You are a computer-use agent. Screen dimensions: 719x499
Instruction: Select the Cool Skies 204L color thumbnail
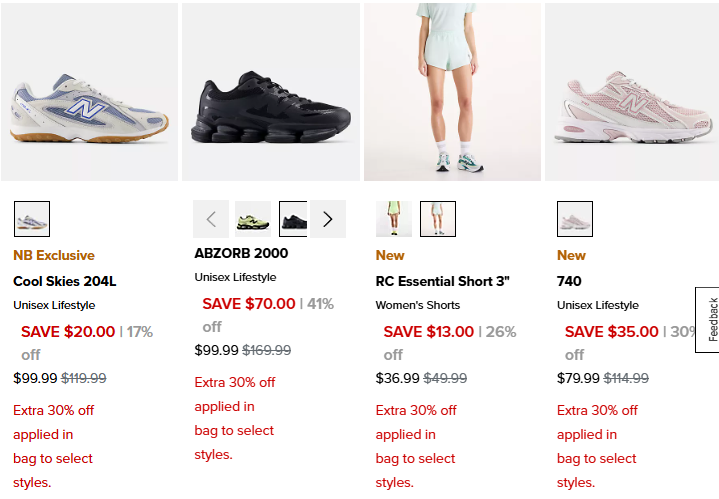32,219
